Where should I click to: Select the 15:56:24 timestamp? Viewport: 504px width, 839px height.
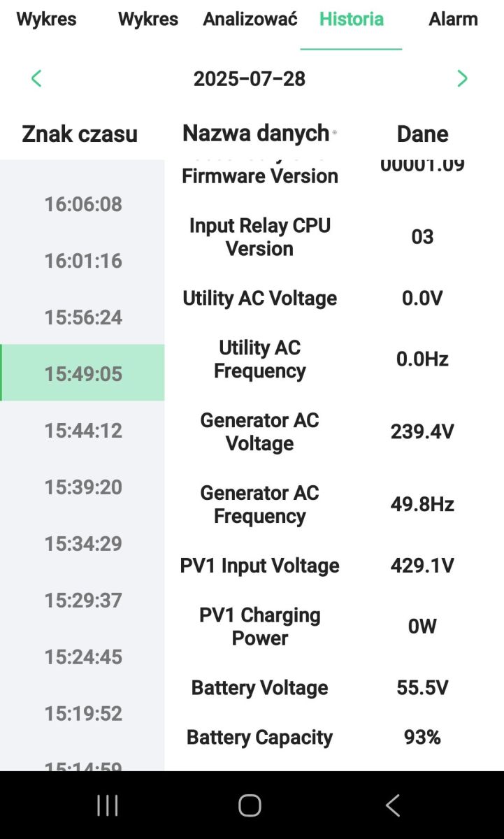click(x=82, y=317)
